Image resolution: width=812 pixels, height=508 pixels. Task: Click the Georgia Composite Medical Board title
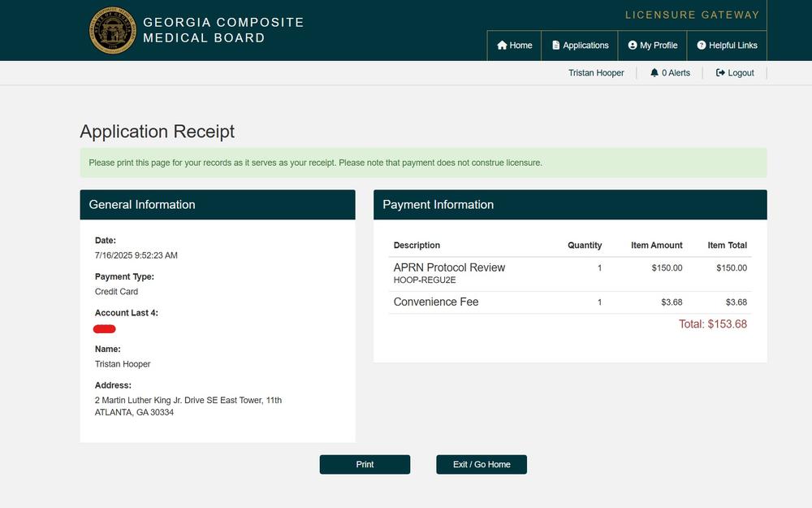tap(223, 30)
